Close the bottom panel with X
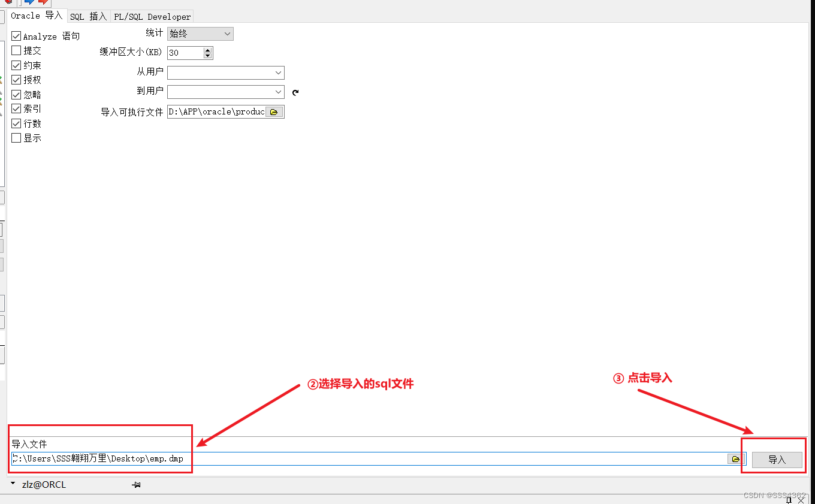 pyautogui.click(x=801, y=500)
